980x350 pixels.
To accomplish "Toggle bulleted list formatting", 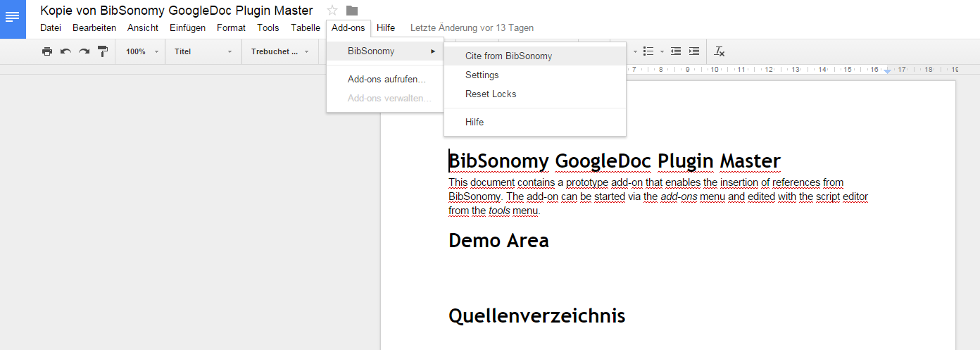I will click(x=648, y=51).
